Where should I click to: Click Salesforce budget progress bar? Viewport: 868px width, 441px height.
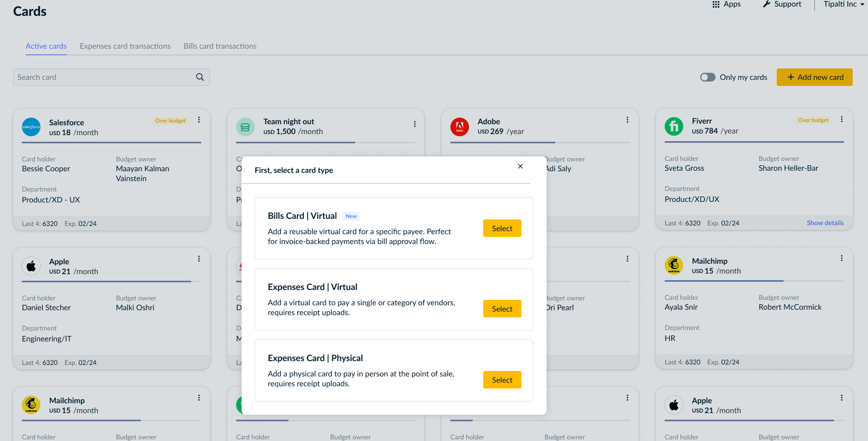click(x=112, y=143)
